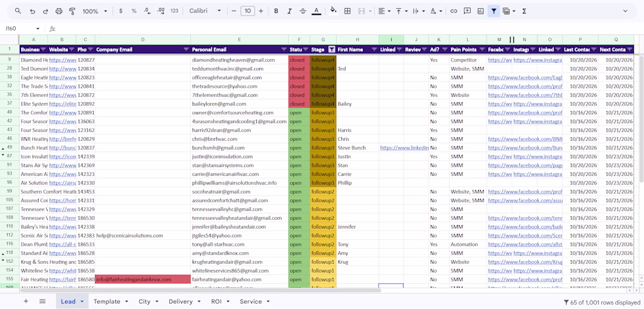
Task: Redo the last undone action
Action: [x=46, y=11]
